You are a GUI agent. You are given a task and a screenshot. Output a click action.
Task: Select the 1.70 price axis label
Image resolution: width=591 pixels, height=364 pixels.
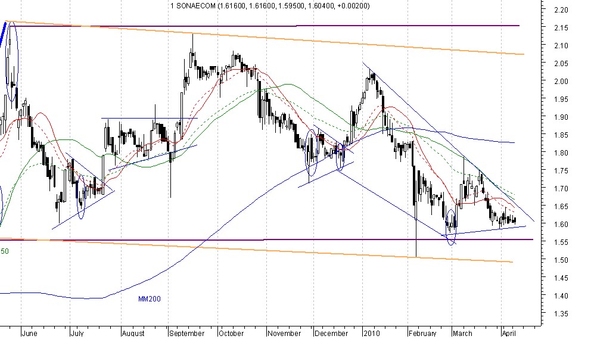[x=561, y=188]
